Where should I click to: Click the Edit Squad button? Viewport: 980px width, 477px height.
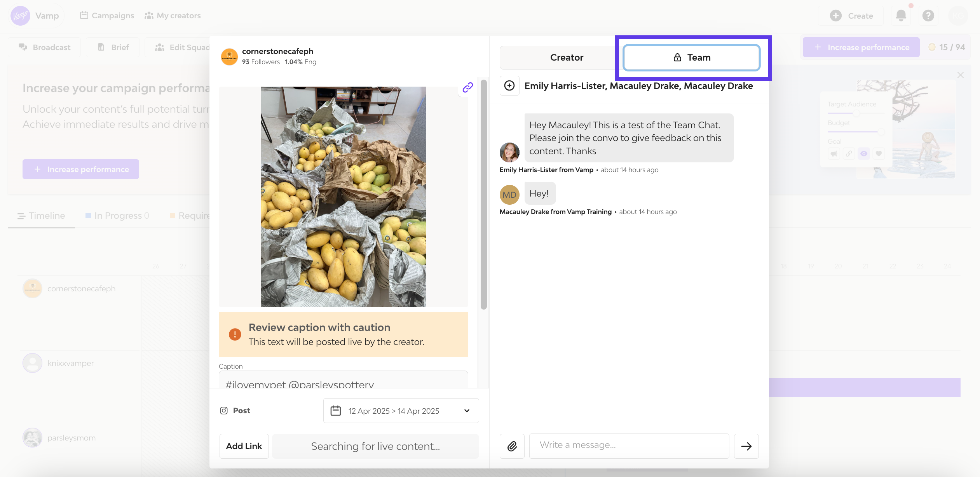tap(178, 47)
